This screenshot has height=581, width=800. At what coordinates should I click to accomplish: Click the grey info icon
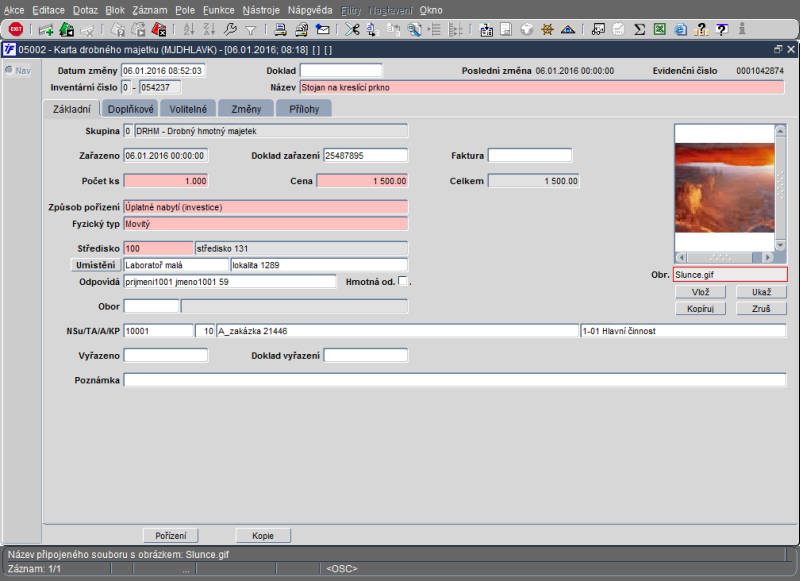pos(742,29)
